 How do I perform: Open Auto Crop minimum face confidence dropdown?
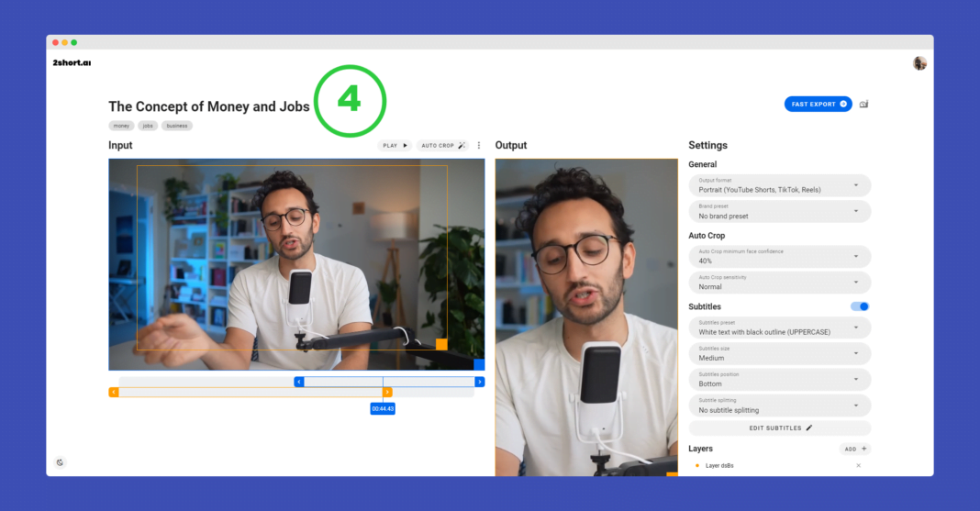[780, 257]
